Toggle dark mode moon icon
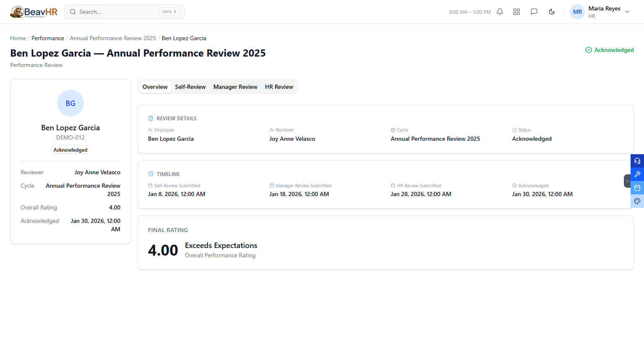This screenshot has height=362, width=644. (552, 12)
